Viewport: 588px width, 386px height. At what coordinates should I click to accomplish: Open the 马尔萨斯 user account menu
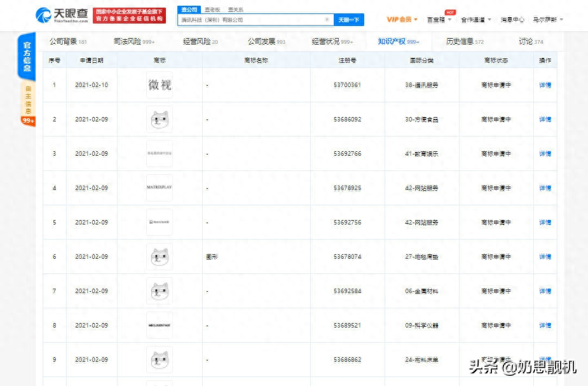548,20
